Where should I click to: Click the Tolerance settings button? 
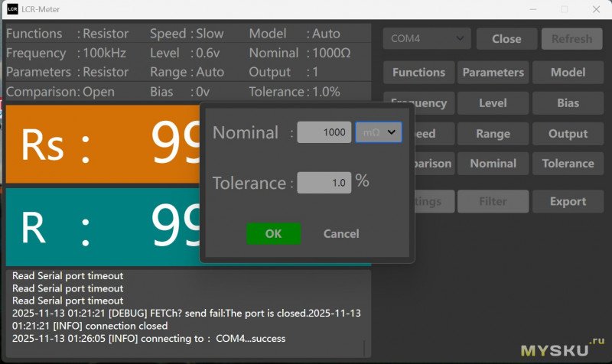click(568, 163)
